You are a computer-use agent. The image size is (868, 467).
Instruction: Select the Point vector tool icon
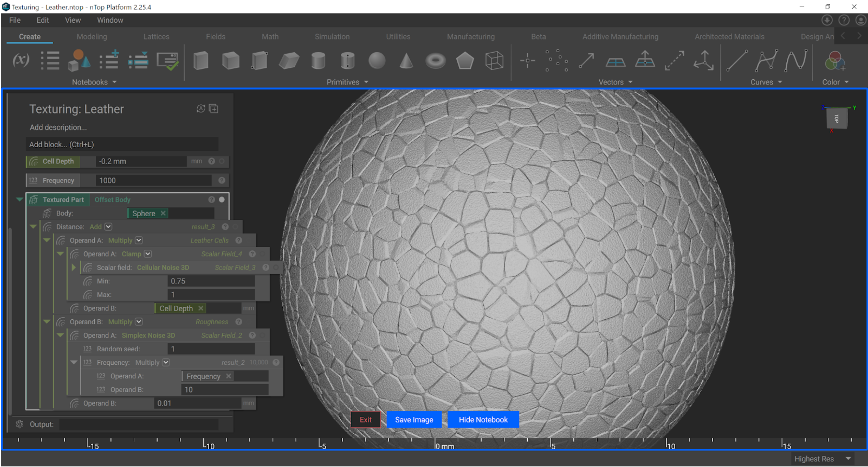click(x=527, y=61)
